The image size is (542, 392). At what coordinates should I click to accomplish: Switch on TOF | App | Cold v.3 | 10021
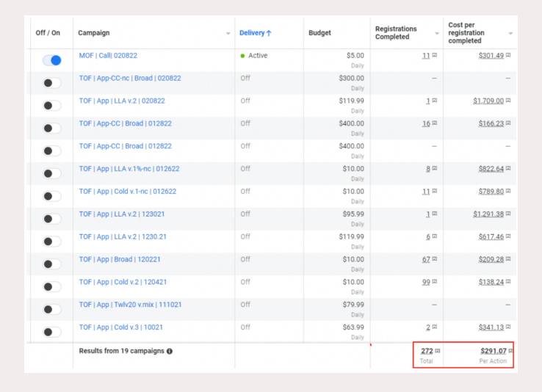click(x=51, y=332)
